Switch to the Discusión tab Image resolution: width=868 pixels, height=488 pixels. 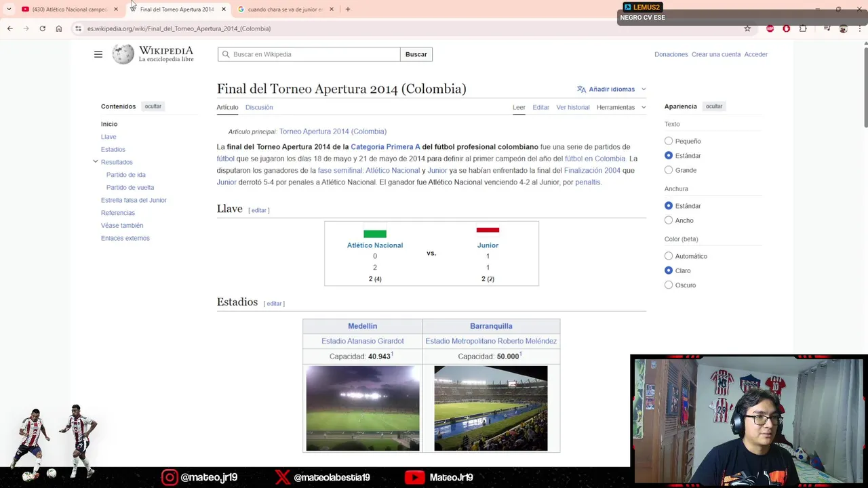259,107
